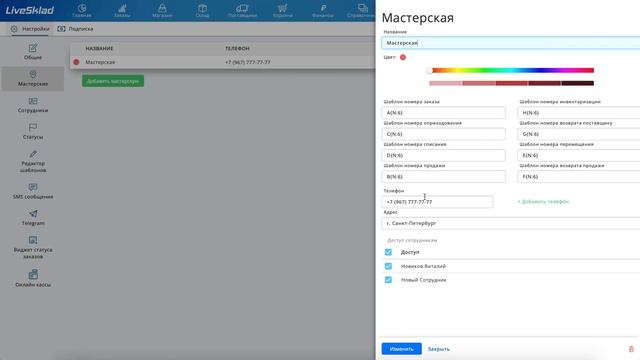Click the НАЗВАНИЕ column header
Screen dimensions: 640x360
click(x=99, y=48)
